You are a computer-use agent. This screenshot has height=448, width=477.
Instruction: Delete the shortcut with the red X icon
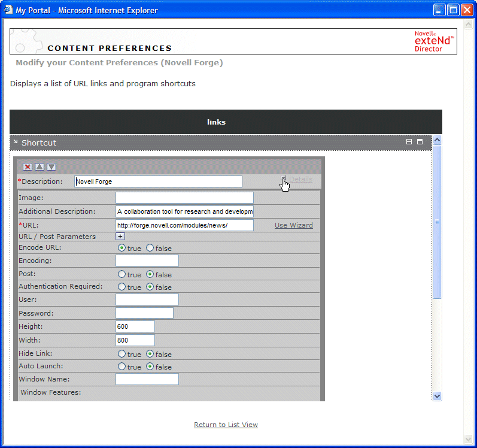[x=28, y=167]
